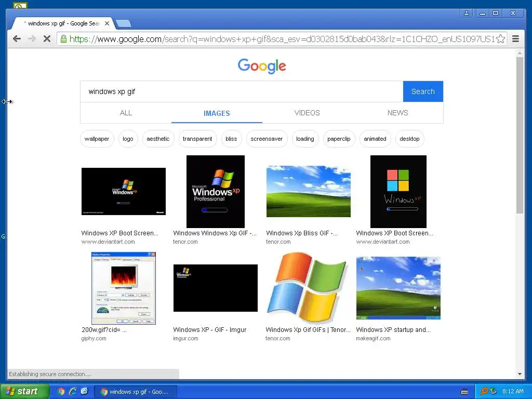Click the 8:12 AM taskbar clock
532x399 pixels.
pos(513,391)
